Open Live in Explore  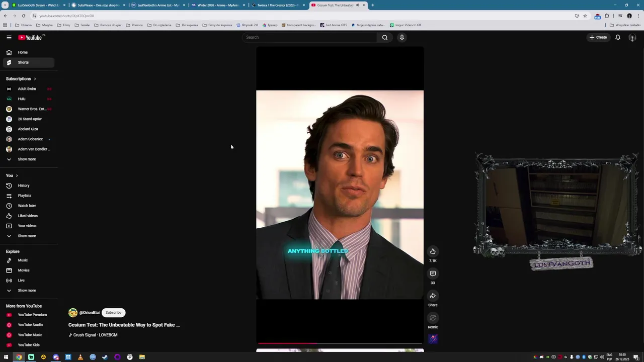(30, 281)
